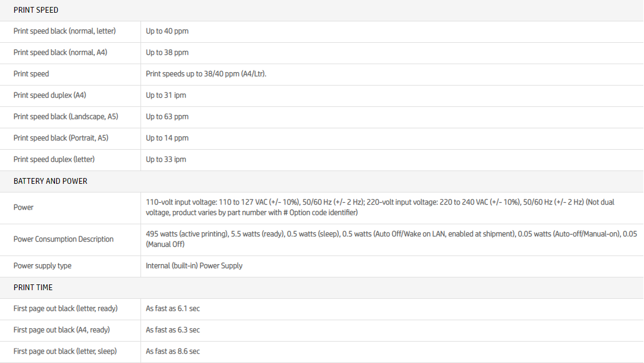Screen dimensions: 644x363
Task: Click 'Print speeds up to 38/40 ppm (A4/Ltr).' text
Action: [x=206, y=74]
